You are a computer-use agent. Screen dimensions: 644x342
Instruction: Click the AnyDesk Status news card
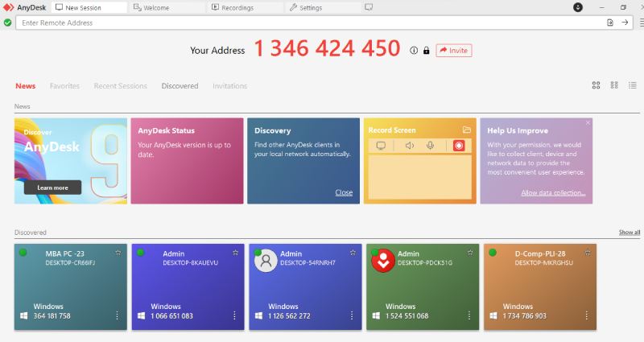coord(187,161)
